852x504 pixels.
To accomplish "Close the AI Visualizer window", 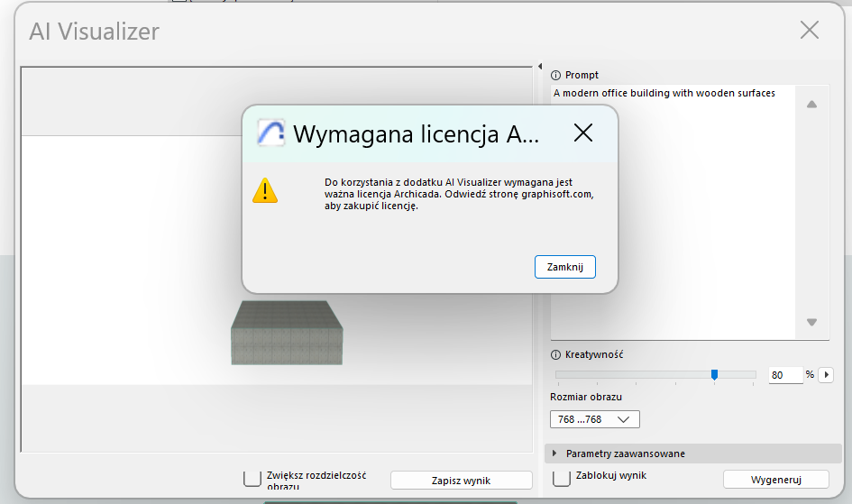I will [x=809, y=31].
